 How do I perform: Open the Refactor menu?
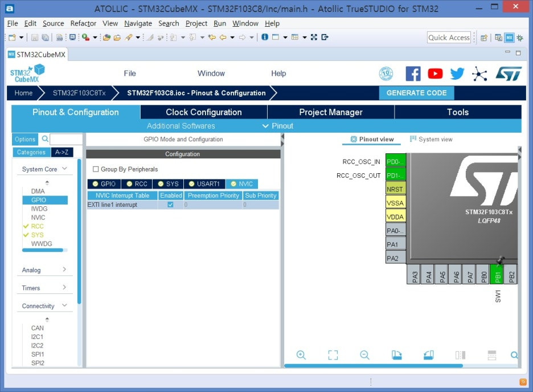coord(83,23)
